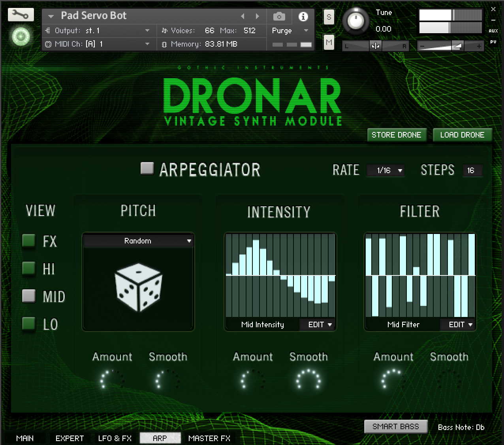This screenshot has width=504, height=445.
Task: Close the instrument with X icon
Action: (x=493, y=9)
